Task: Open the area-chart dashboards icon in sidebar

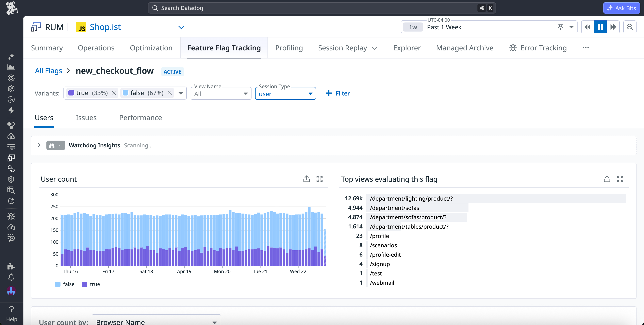Action: [11, 67]
